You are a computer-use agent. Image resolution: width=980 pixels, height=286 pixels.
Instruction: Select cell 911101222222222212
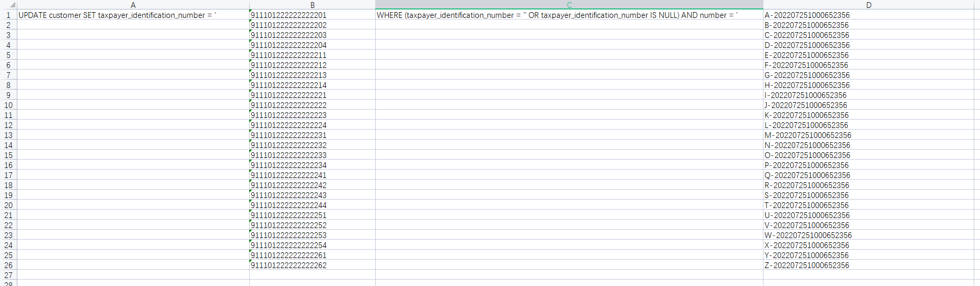point(312,65)
